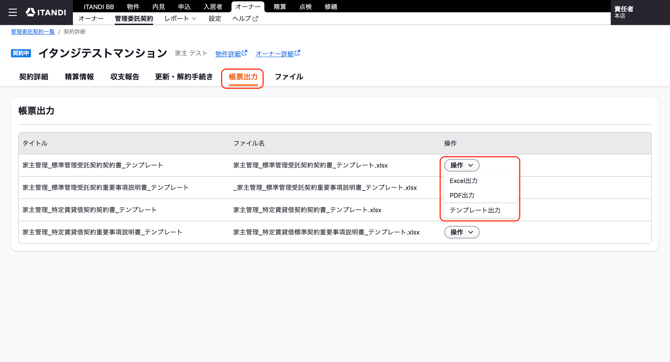Open the 物件 top navigation tab
The height and width of the screenshot is (362, 670).
[x=133, y=7]
